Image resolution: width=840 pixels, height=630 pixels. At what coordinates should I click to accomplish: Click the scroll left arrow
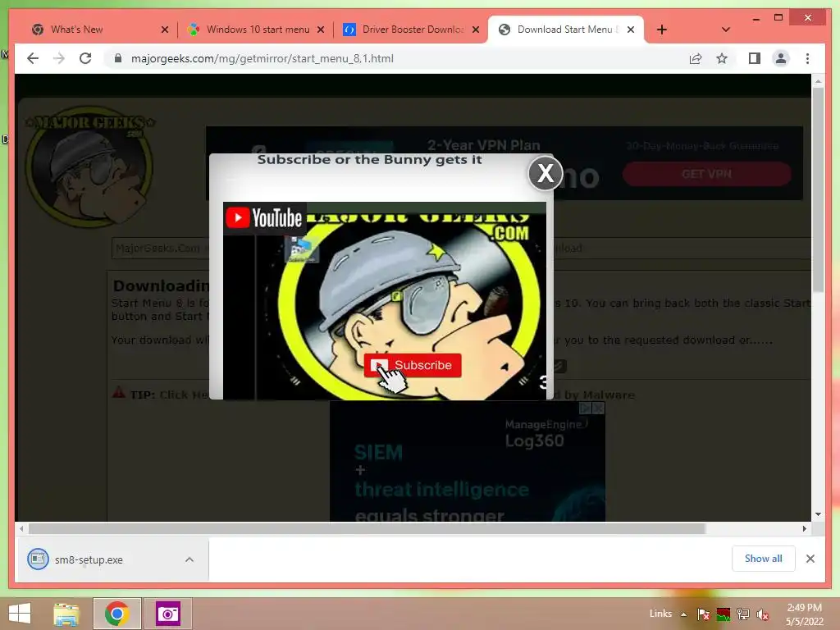coord(21,529)
